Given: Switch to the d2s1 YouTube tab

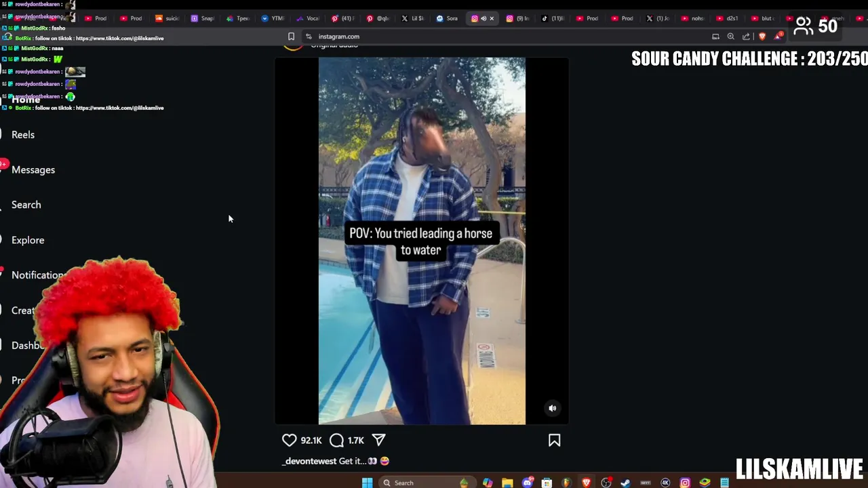Looking at the screenshot, I should click(727, 18).
